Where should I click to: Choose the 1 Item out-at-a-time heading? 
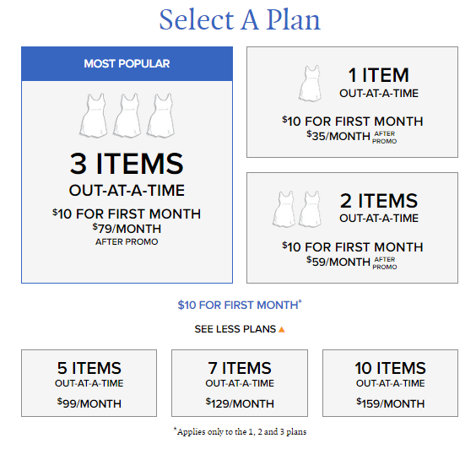click(x=379, y=83)
